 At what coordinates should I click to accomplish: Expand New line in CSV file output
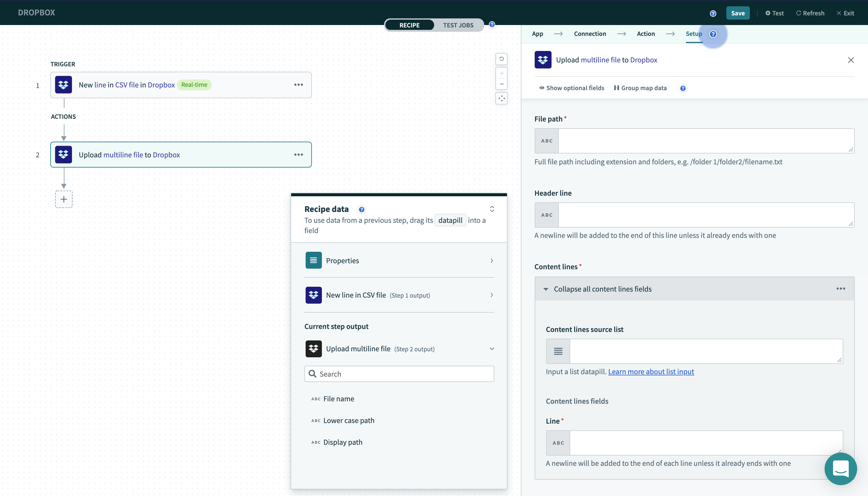pos(491,295)
